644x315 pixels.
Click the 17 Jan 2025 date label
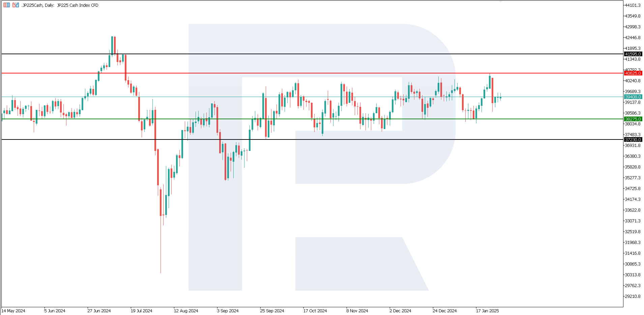point(487,311)
